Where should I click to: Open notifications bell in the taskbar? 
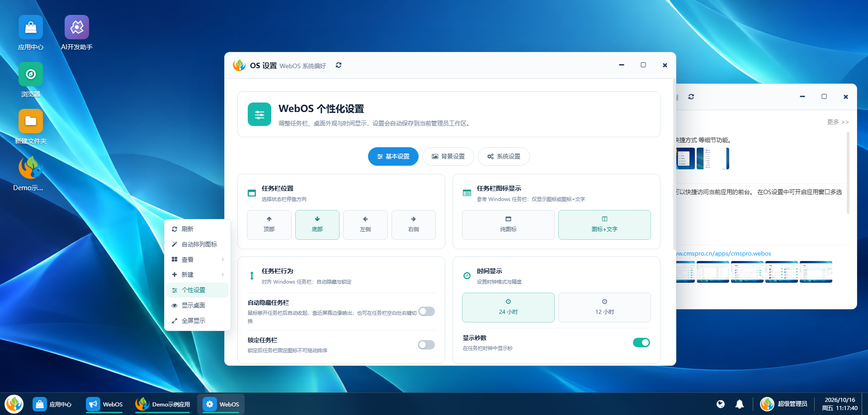(740, 404)
